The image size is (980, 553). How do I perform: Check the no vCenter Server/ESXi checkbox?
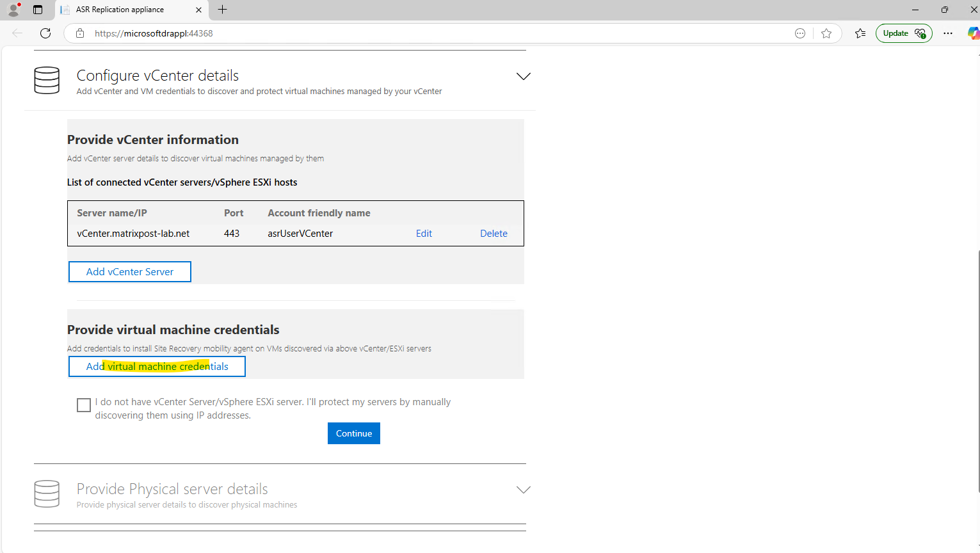(x=84, y=405)
